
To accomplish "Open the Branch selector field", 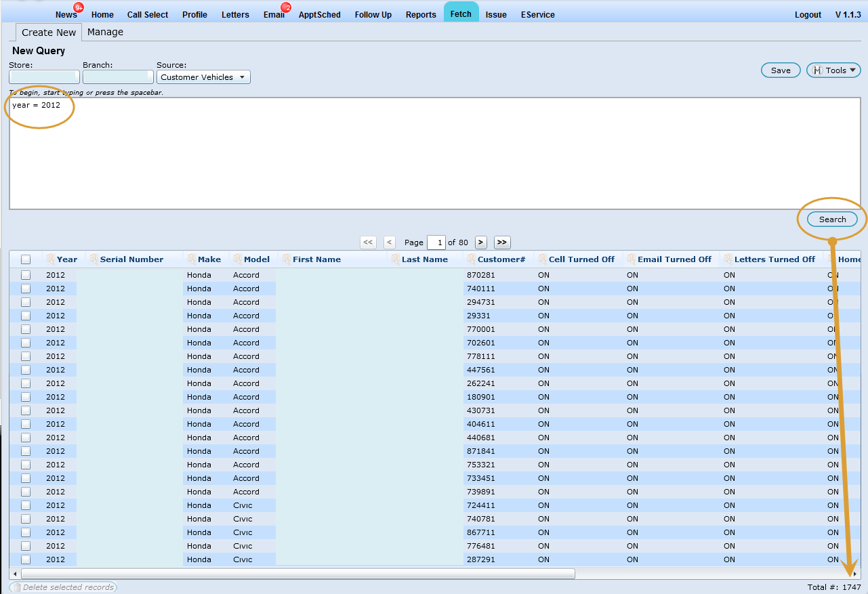I will click(x=118, y=77).
